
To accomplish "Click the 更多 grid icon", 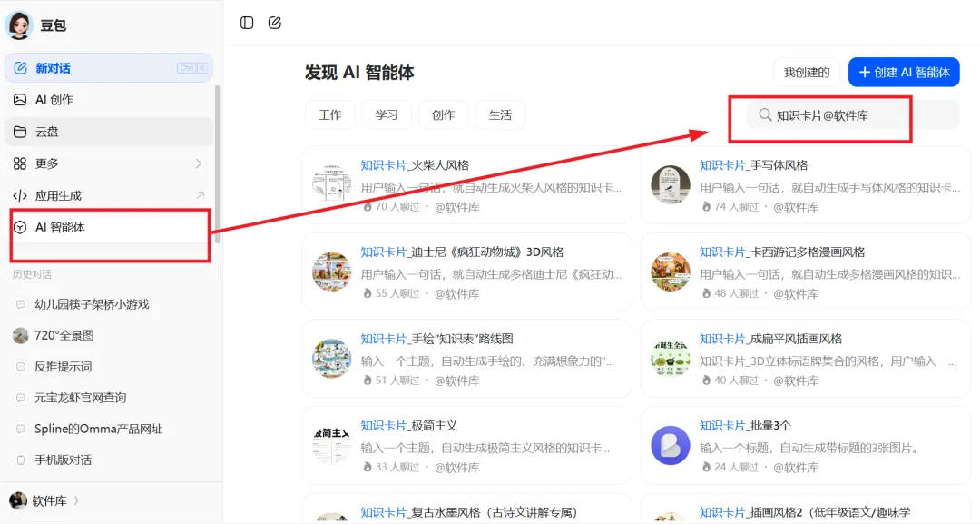I will (x=20, y=163).
